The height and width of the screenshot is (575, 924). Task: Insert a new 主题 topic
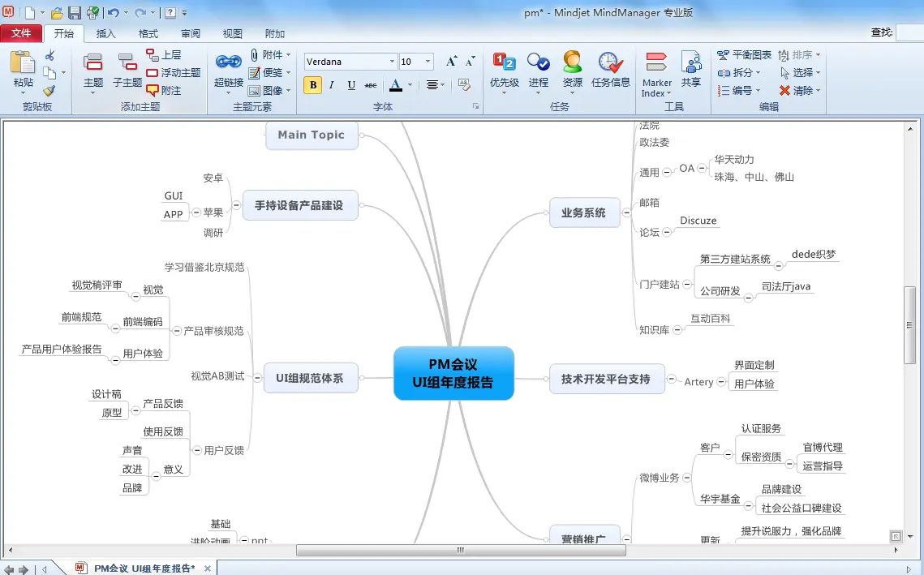93,63
